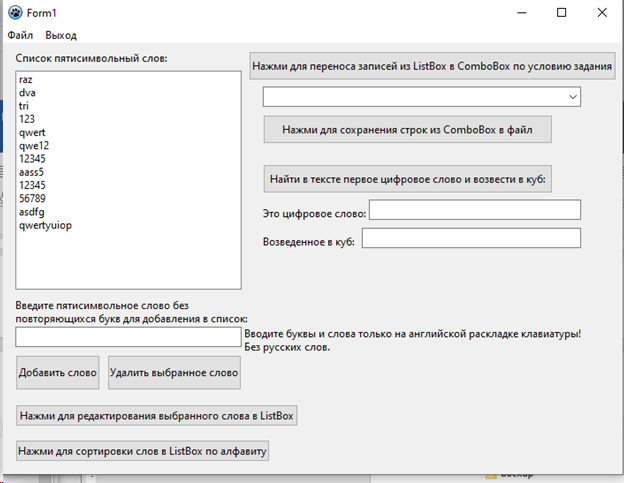This screenshot has width=624, height=483.
Task: Select 'qwert' in the list
Action: coord(128,132)
